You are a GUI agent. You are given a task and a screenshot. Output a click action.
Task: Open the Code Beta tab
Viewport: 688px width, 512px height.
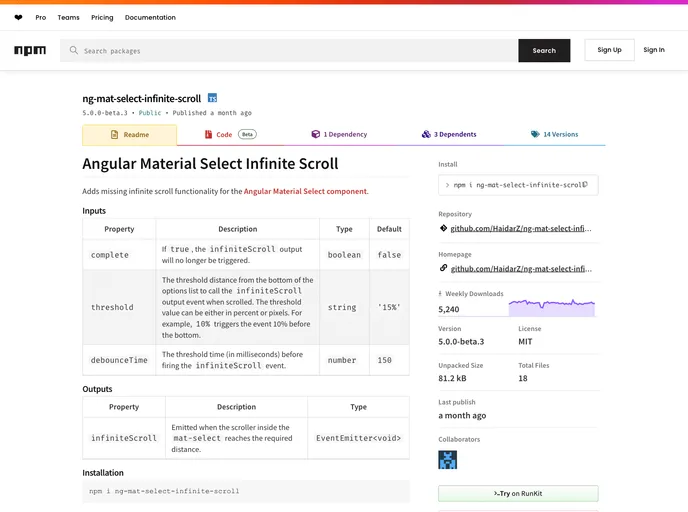(231, 135)
